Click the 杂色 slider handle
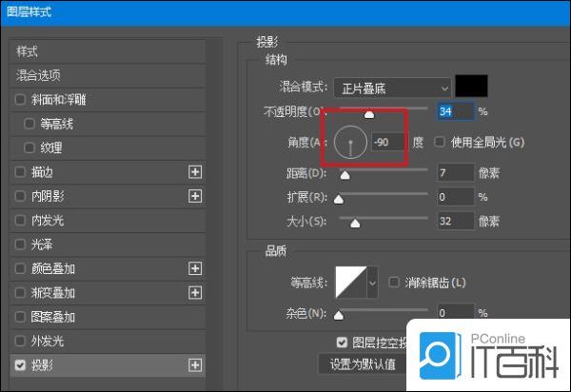Viewport: 571px width, 392px height. pyautogui.click(x=339, y=315)
